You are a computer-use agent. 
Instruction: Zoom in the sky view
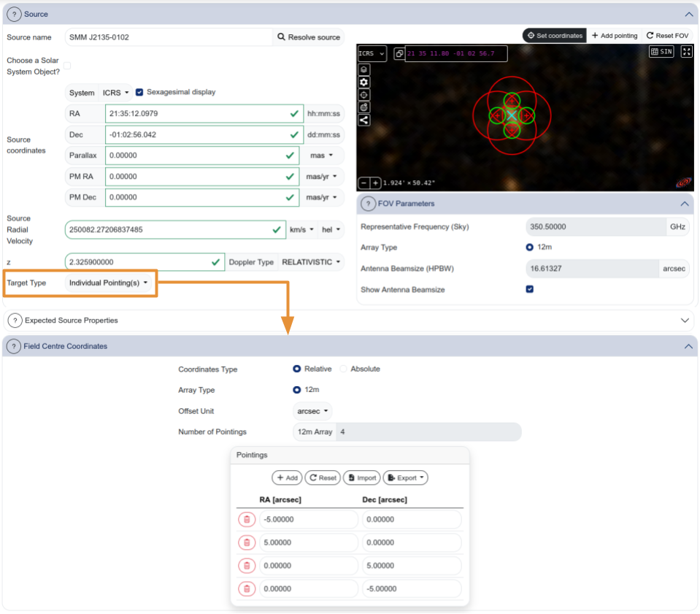coord(375,183)
